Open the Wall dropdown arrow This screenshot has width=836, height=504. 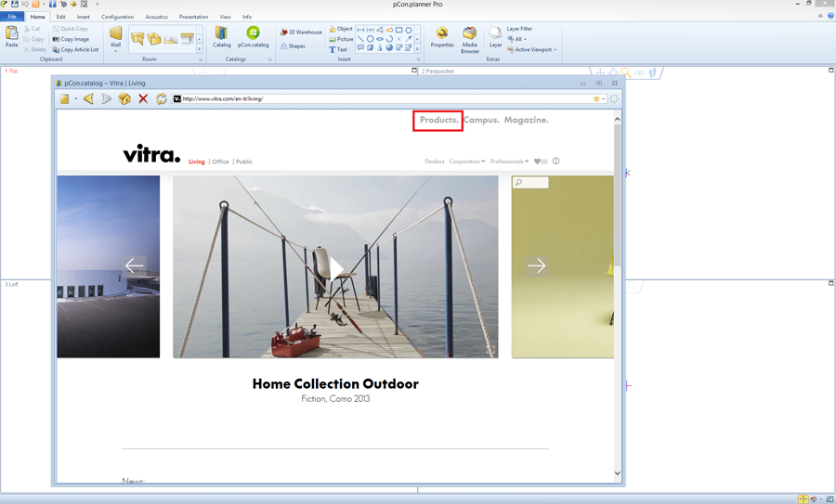(116, 51)
